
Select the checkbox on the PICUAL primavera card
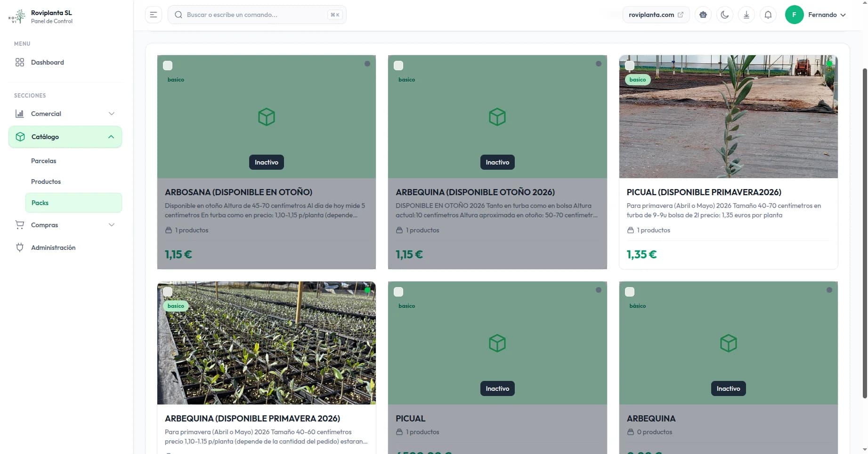click(x=630, y=66)
